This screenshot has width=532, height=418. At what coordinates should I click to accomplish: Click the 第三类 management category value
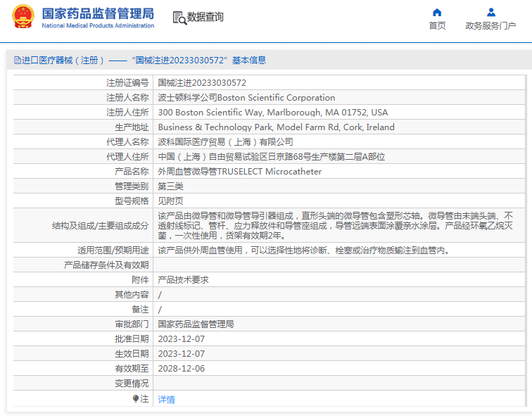pyautogui.click(x=171, y=186)
